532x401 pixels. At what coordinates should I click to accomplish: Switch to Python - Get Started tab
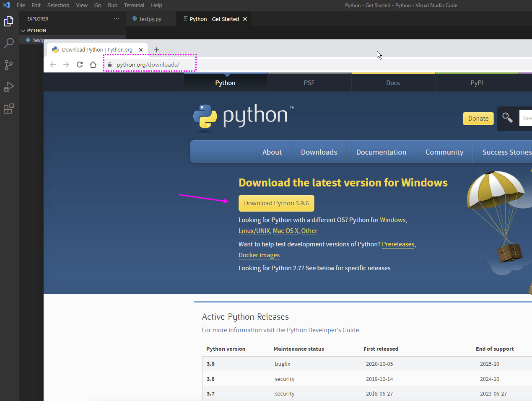click(x=214, y=19)
